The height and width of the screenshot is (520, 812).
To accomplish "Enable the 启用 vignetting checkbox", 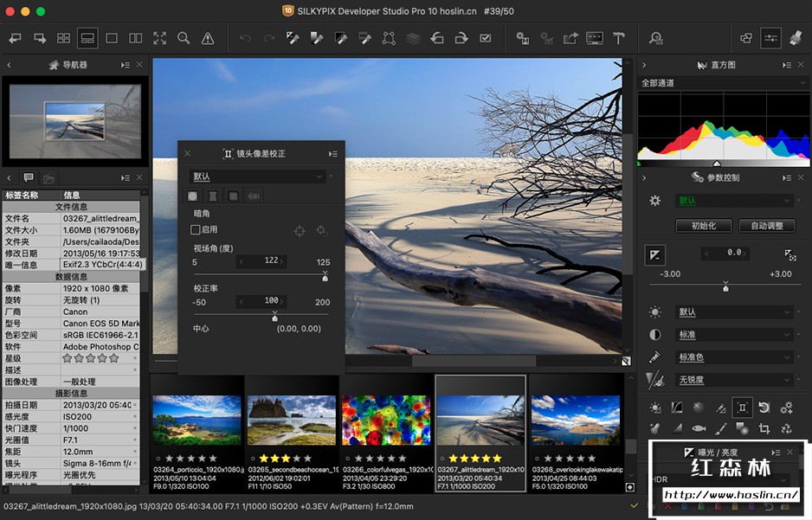I will 196,230.
